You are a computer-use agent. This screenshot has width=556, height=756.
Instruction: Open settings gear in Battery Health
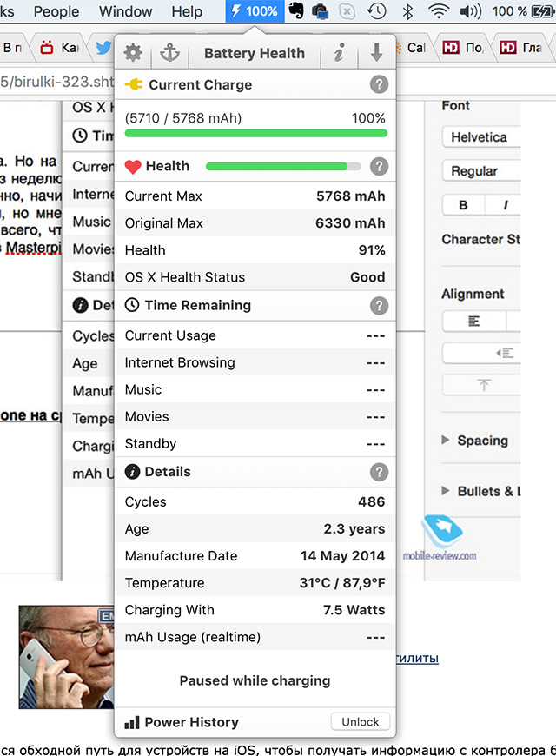point(133,53)
